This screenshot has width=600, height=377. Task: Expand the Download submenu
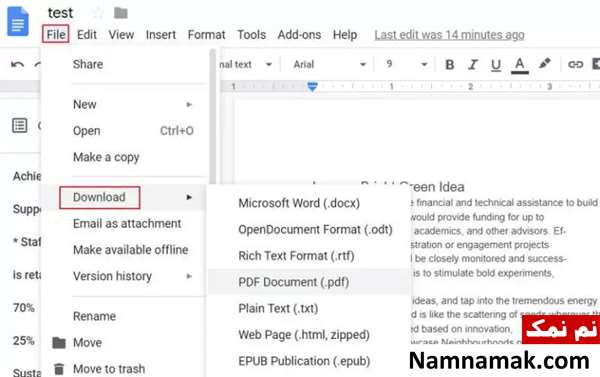(x=124, y=197)
